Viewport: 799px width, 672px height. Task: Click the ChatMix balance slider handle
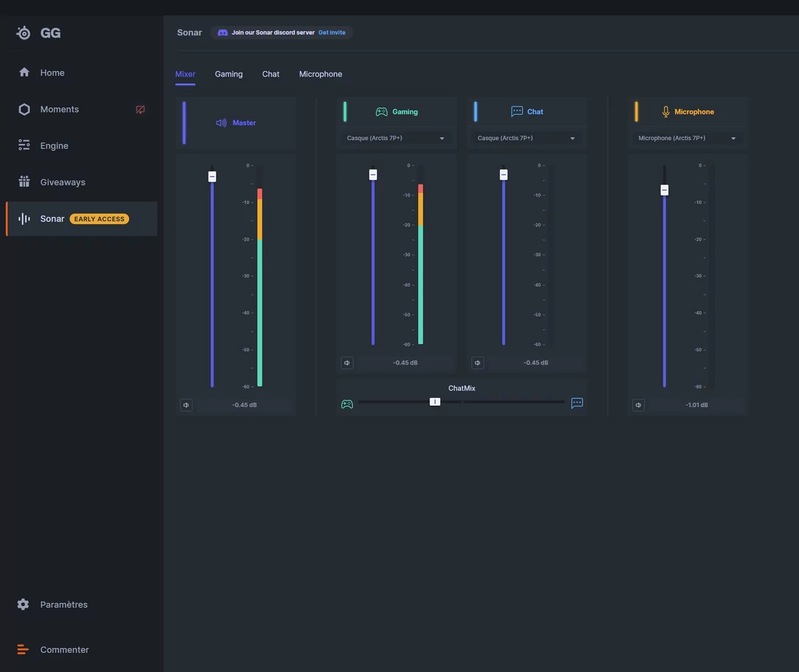(x=435, y=402)
